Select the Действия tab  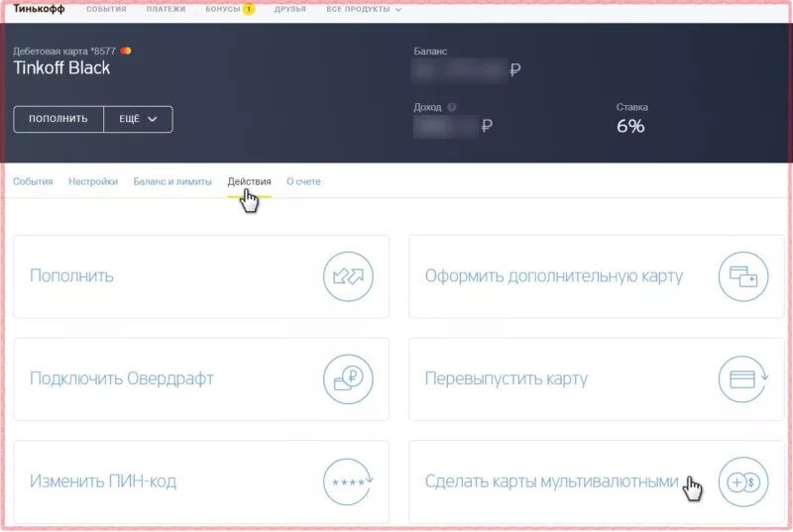coord(249,181)
